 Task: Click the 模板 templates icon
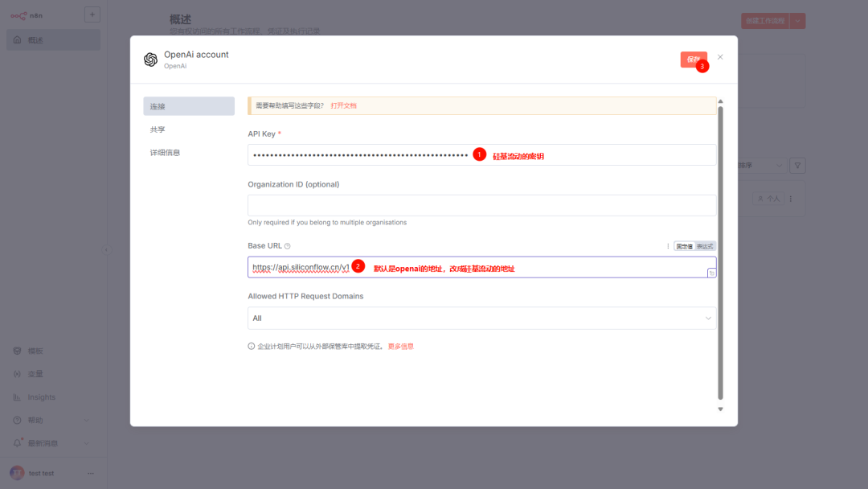(17, 351)
